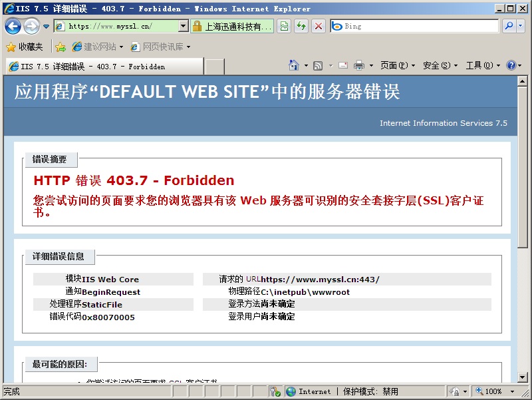
Task: Click the Internet Explorer logo in title bar
Action: pyautogui.click(x=9, y=9)
